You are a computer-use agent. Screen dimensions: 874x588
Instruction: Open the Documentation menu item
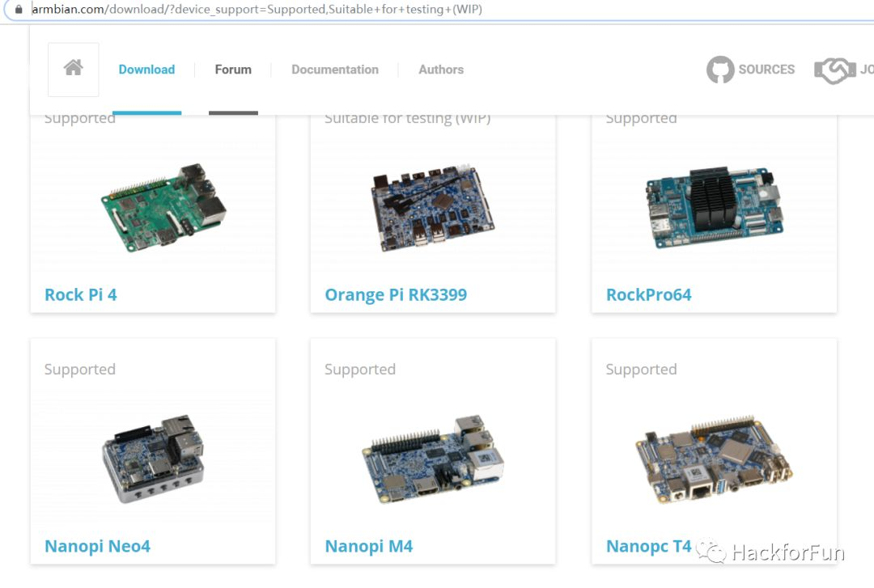[335, 70]
